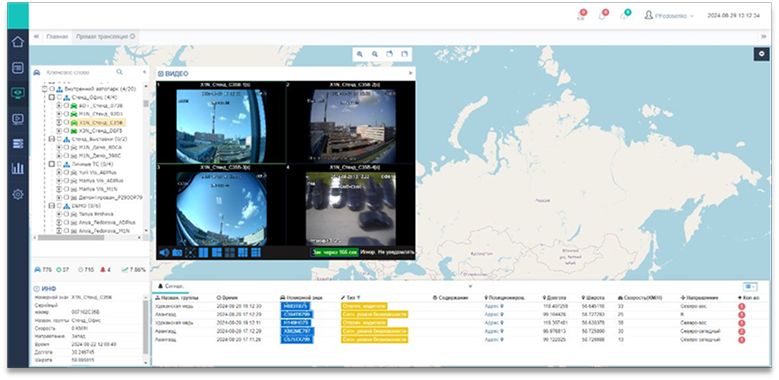Collapse the DEMO tree node
779x380 pixels.
pos(52,205)
